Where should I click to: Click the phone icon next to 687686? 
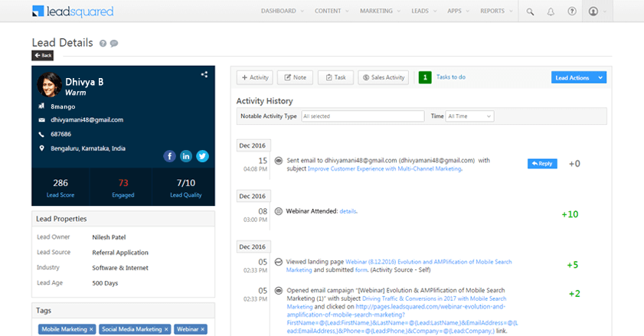pyautogui.click(x=41, y=134)
